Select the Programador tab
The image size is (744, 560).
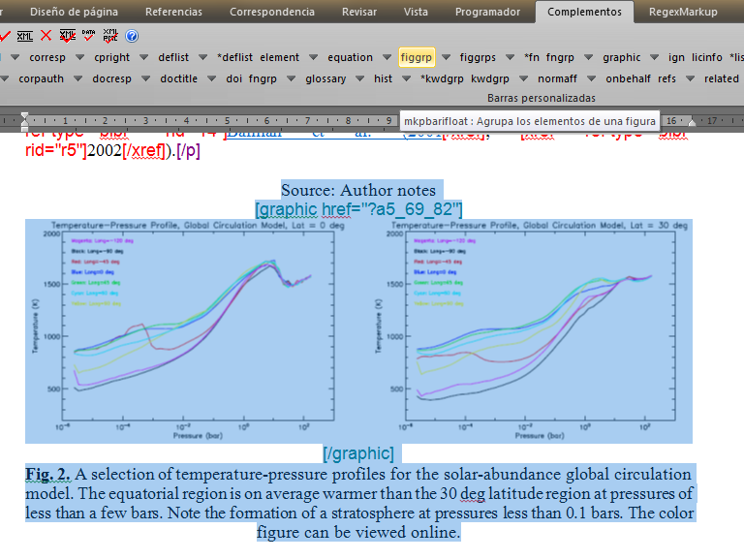click(x=485, y=12)
